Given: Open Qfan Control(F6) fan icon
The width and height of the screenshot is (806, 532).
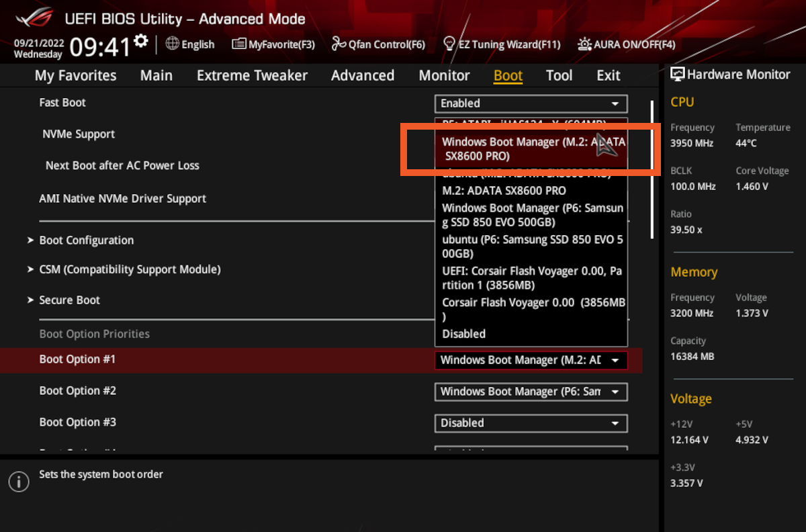Looking at the screenshot, I should point(339,44).
